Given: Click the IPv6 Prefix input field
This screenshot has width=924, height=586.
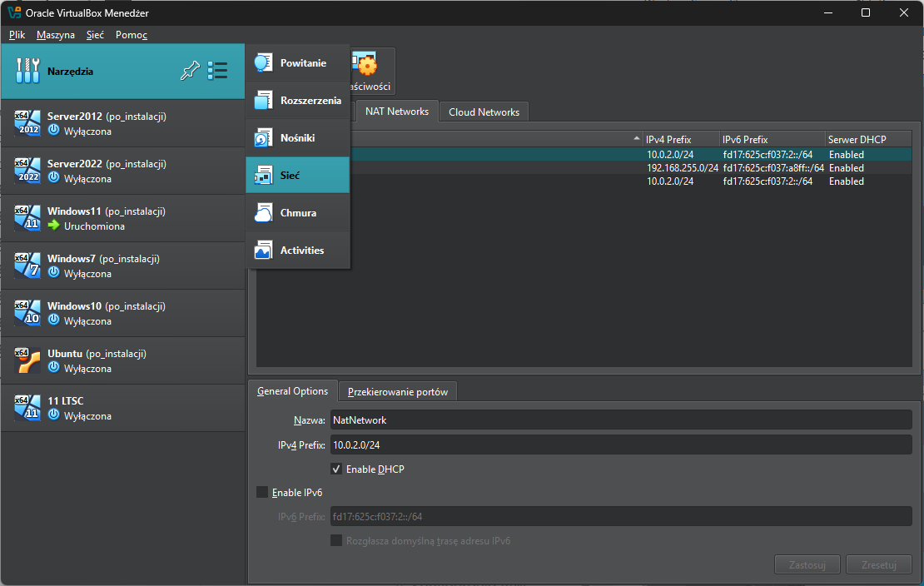Looking at the screenshot, I should [621, 516].
